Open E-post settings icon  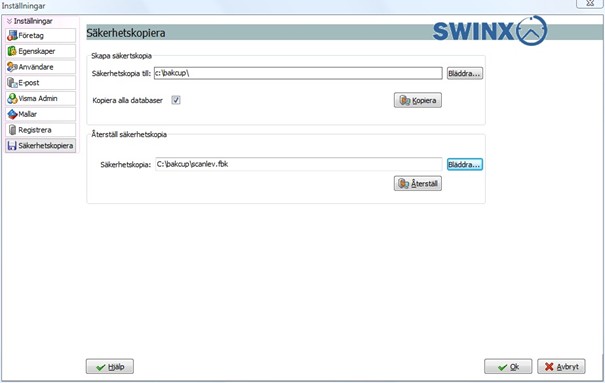tap(12, 83)
